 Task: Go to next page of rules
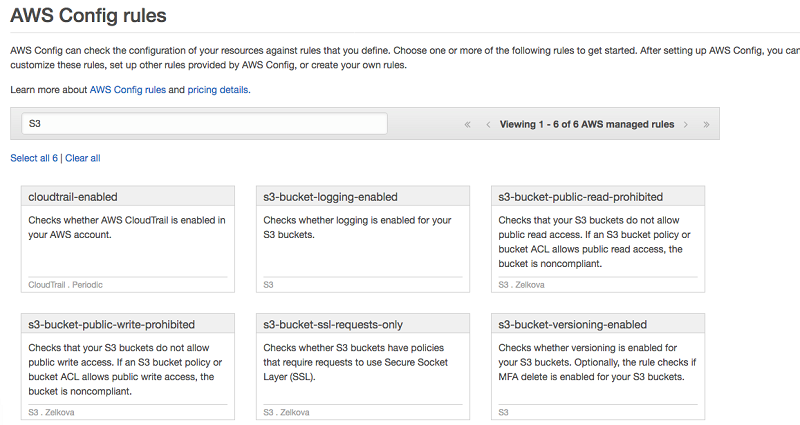click(x=686, y=125)
